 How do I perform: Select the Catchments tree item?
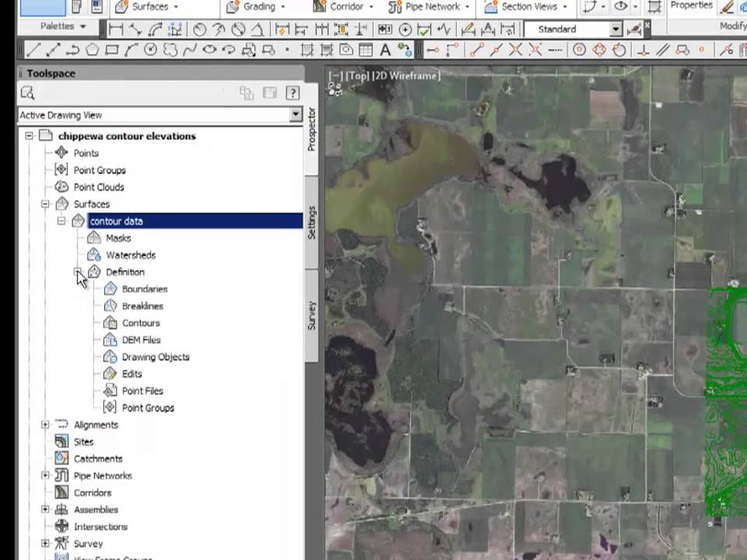tap(98, 459)
